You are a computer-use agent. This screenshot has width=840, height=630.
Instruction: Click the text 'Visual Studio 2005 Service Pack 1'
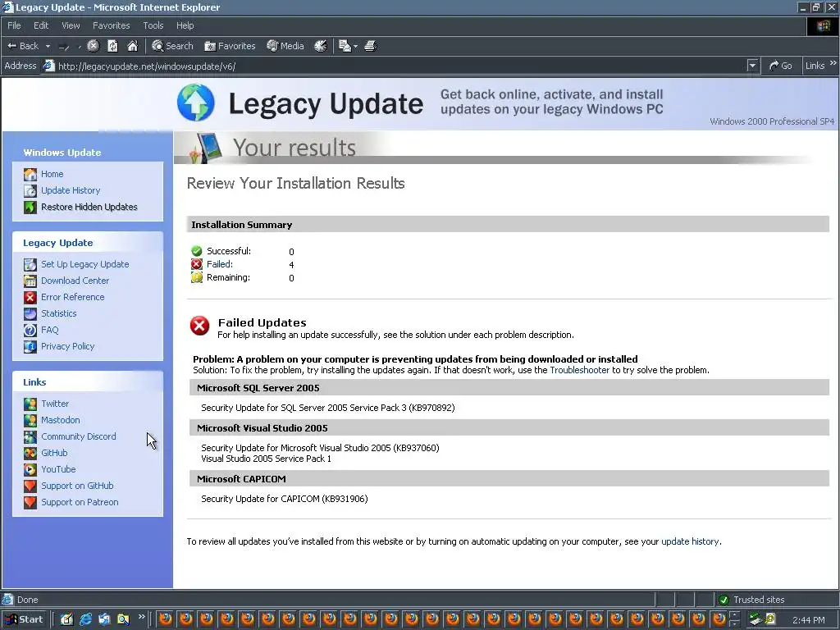pos(266,459)
